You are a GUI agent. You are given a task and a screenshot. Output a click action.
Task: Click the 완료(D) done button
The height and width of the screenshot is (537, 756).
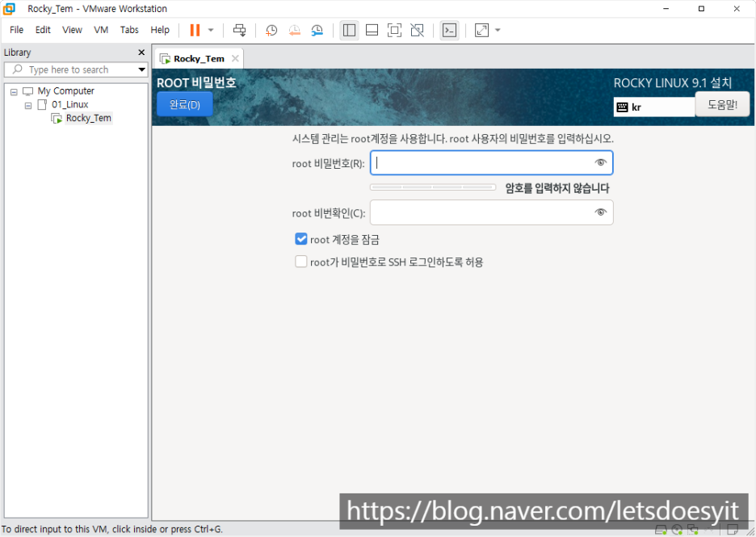(185, 104)
